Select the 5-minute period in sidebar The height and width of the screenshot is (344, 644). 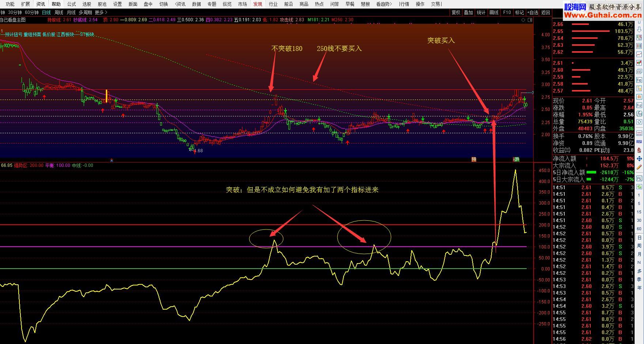(x=639, y=203)
